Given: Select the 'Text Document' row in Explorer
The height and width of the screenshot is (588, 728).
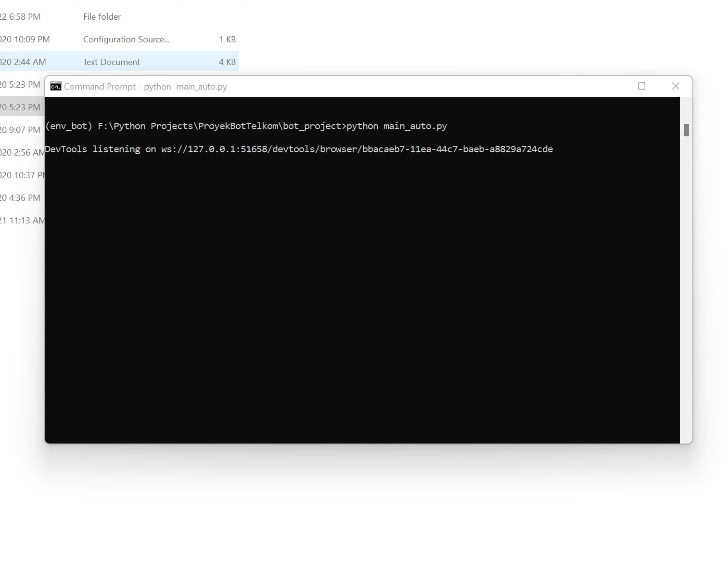Looking at the screenshot, I should (x=119, y=62).
